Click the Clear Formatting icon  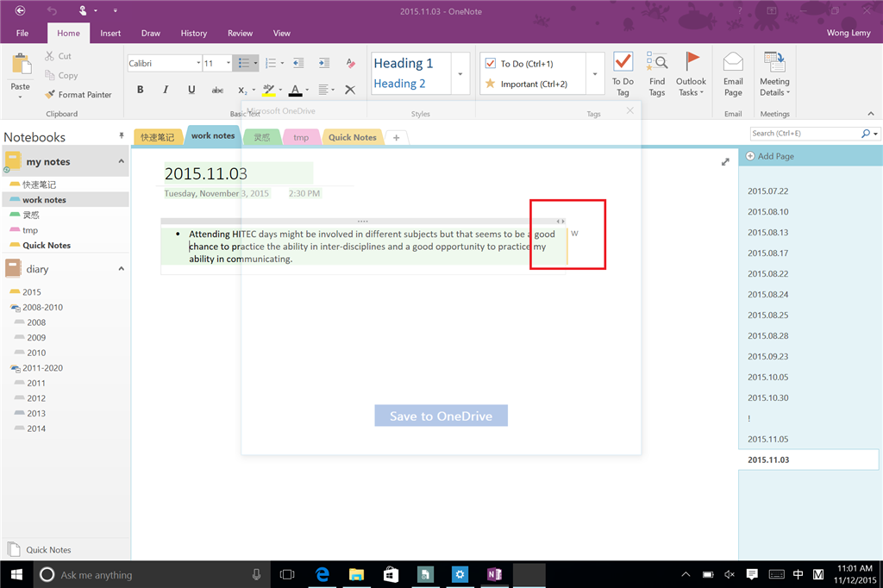348,89
